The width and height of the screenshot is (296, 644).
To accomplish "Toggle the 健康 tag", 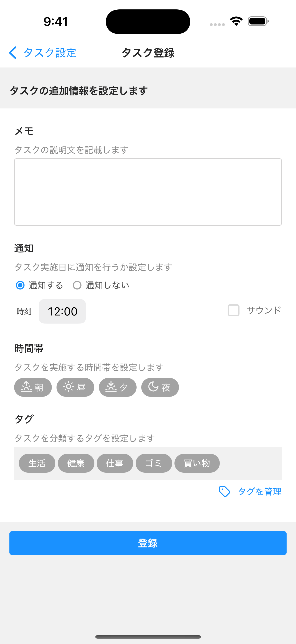I will [76, 463].
